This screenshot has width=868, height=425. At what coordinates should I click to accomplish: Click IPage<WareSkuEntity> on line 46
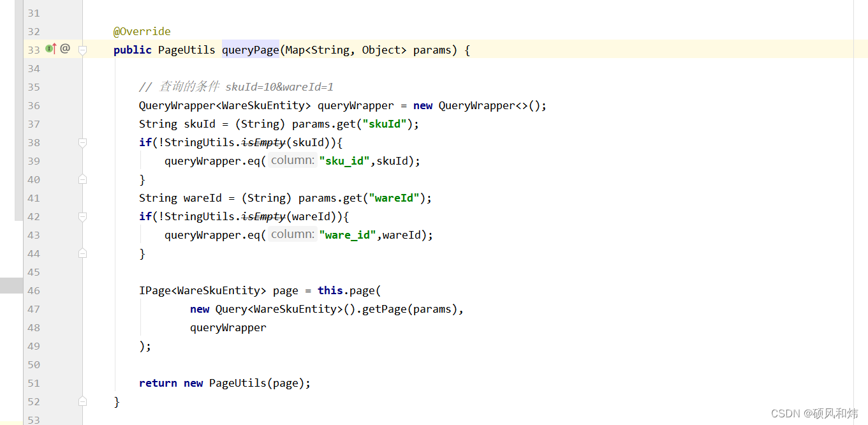[x=203, y=290]
